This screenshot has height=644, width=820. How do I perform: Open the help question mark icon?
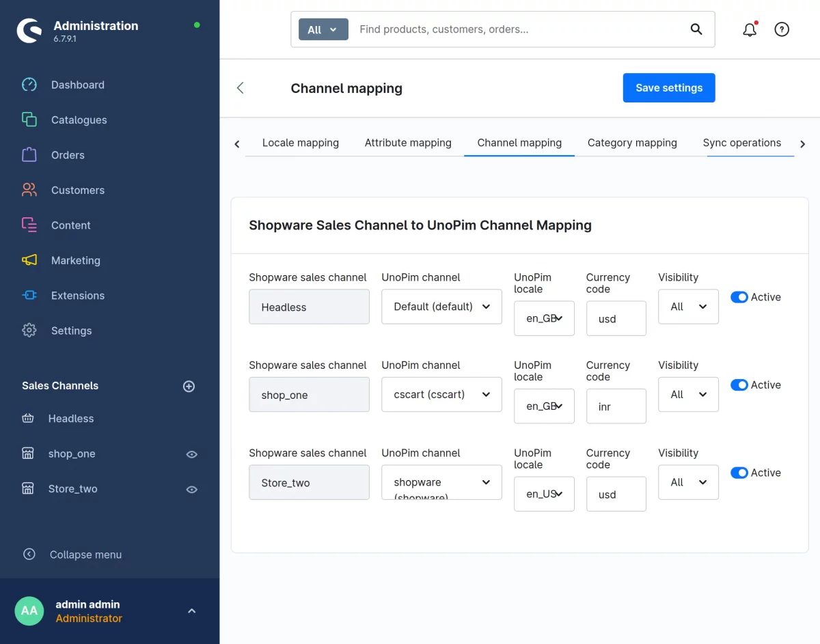click(x=782, y=29)
